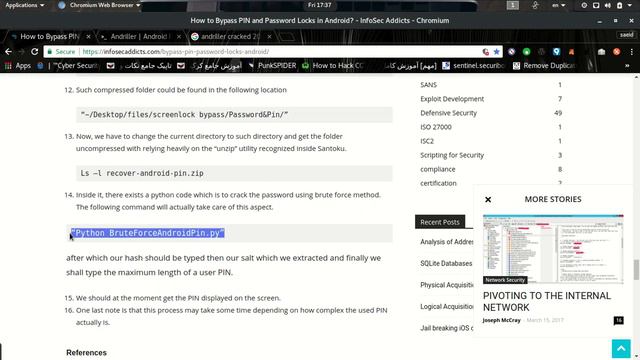640x360 pixels.
Task: Close the 'Andriller | Android' tab
Action: (179, 37)
